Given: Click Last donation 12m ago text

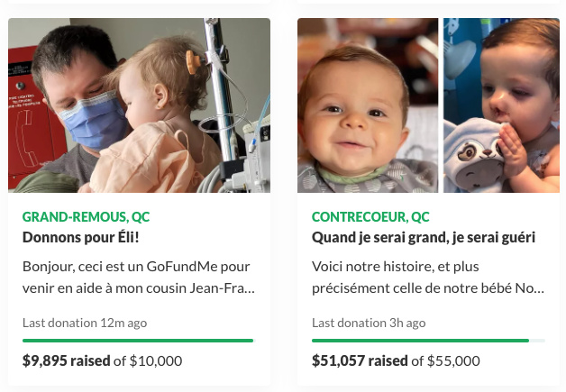Looking at the screenshot, I should coord(85,323).
